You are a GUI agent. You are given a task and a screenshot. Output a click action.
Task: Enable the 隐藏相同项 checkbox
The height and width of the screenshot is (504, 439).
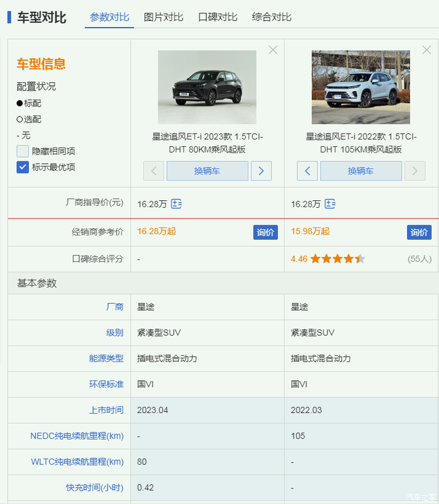point(23,151)
